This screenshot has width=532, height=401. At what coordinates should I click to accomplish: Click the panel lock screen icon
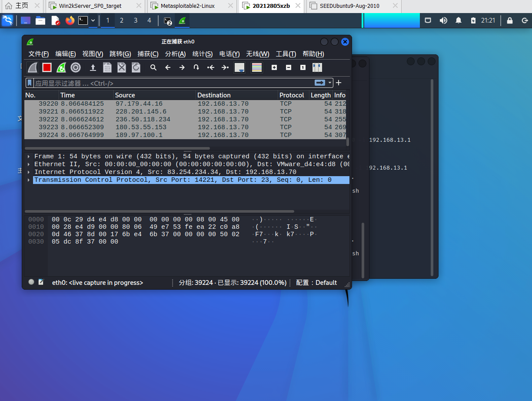pyautogui.click(x=510, y=20)
